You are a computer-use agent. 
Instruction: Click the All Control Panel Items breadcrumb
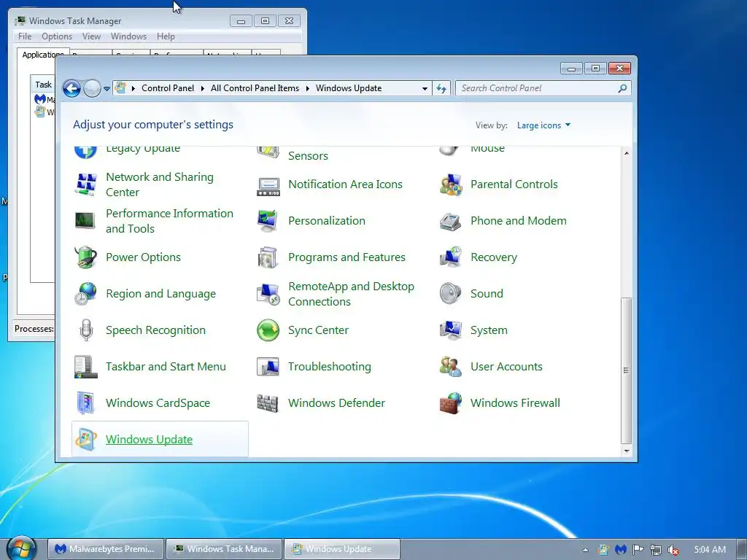coord(255,88)
